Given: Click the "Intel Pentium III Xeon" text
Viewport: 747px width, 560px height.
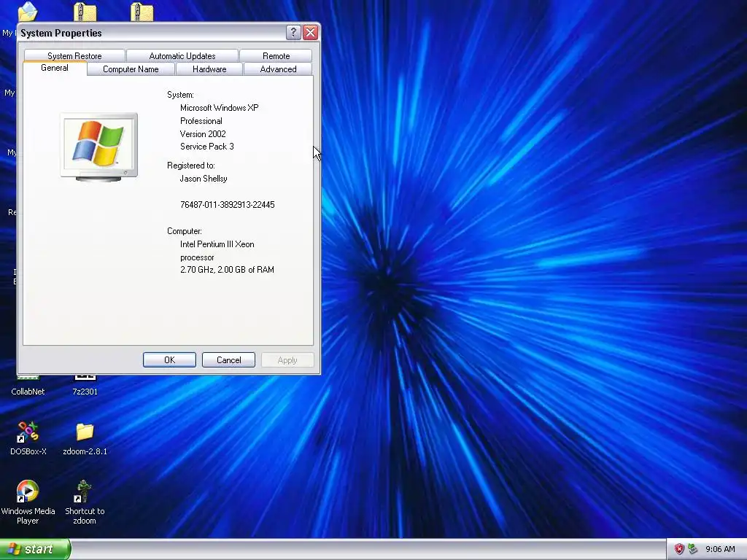Looking at the screenshot, I should tap(217, 244).
